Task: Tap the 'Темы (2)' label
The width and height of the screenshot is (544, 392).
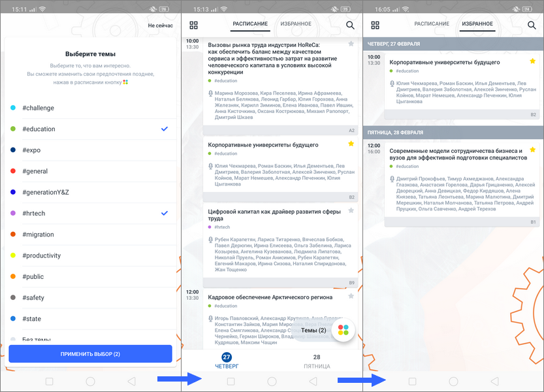Action: pos(313,330)
